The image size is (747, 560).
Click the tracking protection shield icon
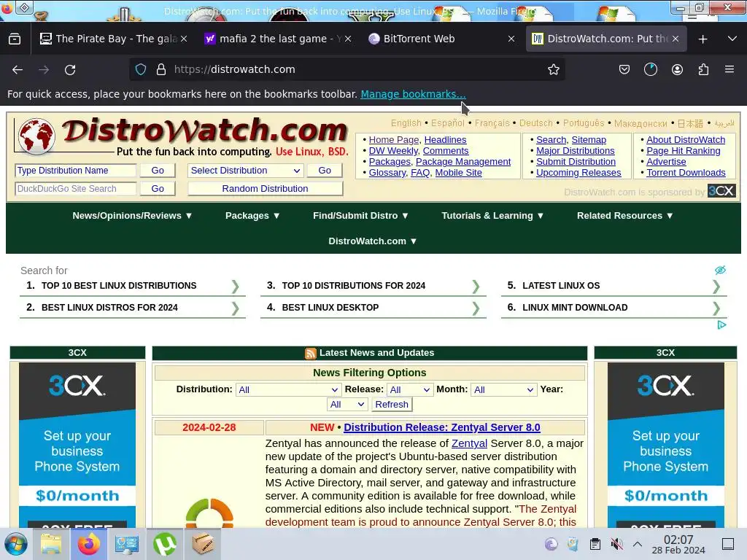(141, 69)
